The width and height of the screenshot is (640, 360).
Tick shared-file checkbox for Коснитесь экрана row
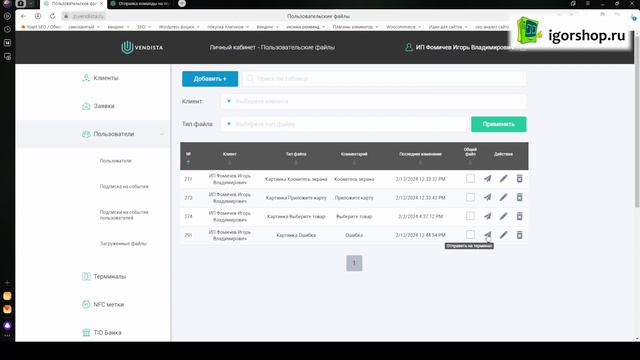pos(470,179)
